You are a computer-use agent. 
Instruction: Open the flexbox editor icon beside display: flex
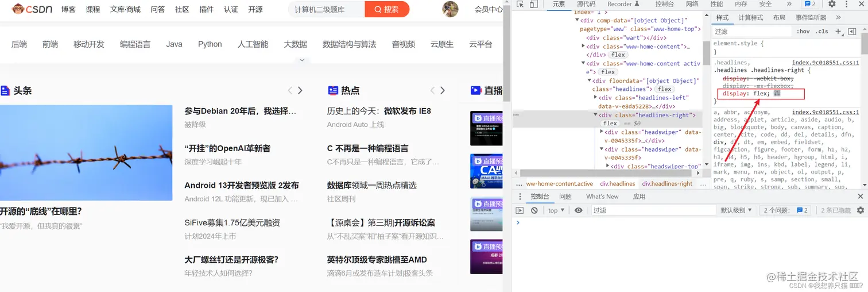777,93
